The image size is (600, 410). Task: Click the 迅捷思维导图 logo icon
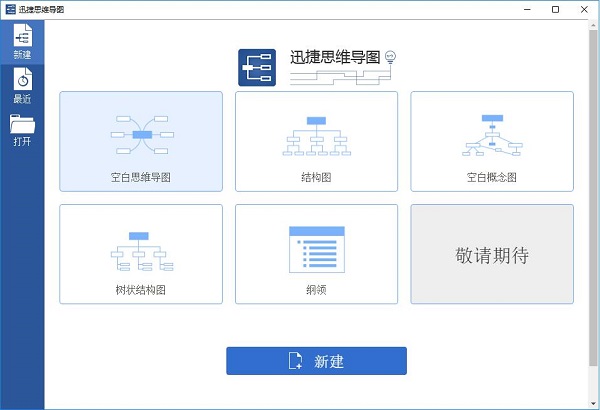(x=257, y=66)
